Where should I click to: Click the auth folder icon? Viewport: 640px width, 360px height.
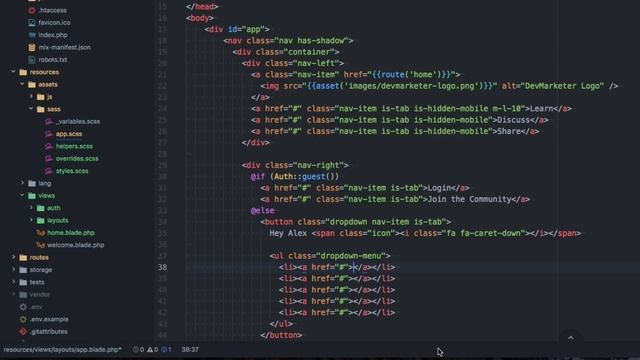(x=40, y=208)
